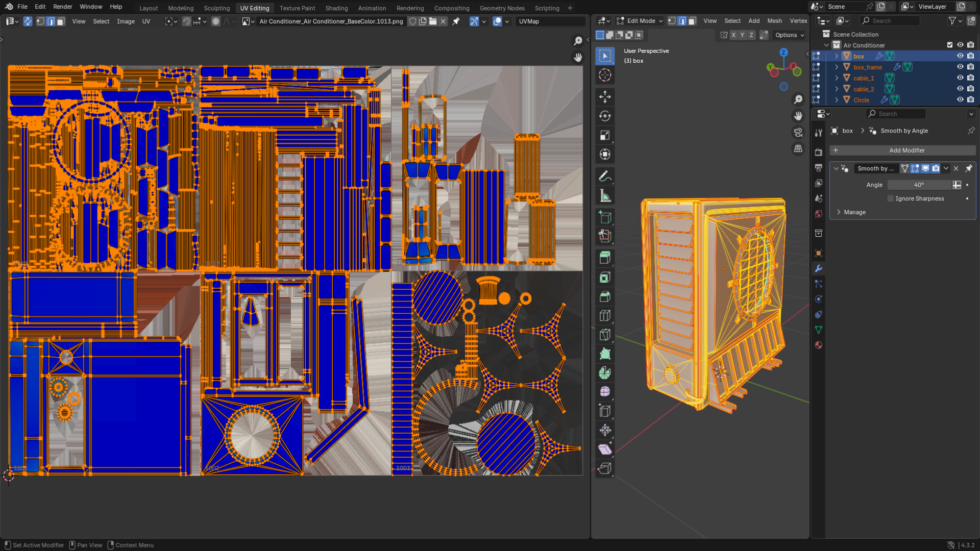
Task: Expand the cable_2 object in outliner
Action: [837, 89]
